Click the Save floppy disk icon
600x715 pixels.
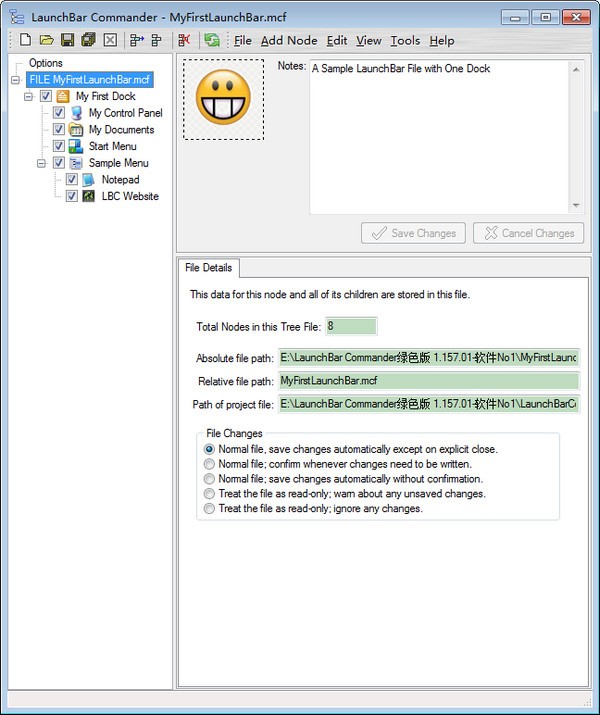(x=67, y=40)
